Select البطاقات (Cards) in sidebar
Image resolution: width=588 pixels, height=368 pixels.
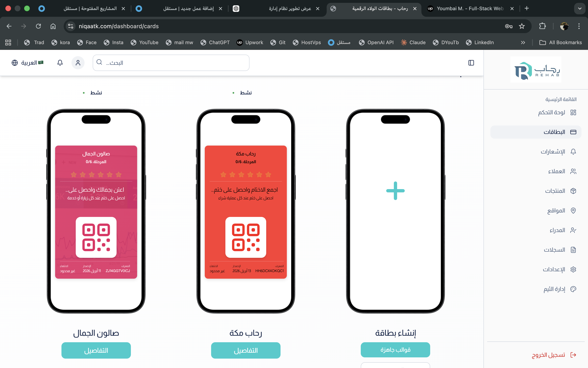pyautogui.click(x=536, y=132)
